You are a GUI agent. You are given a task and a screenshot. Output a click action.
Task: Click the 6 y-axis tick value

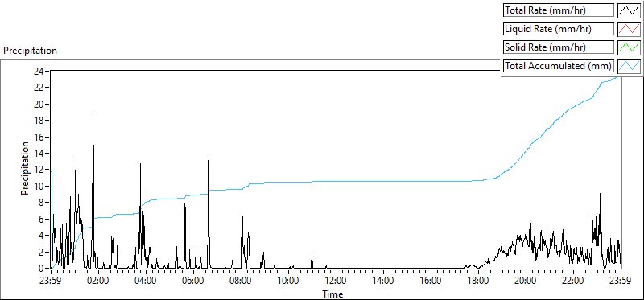[x=41, y=219]
